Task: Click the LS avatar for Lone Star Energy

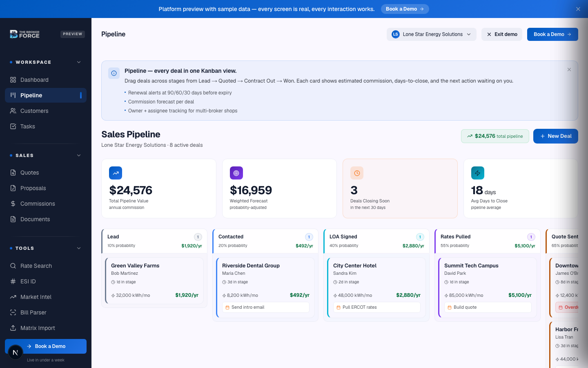Action: (x=395, y=34)
